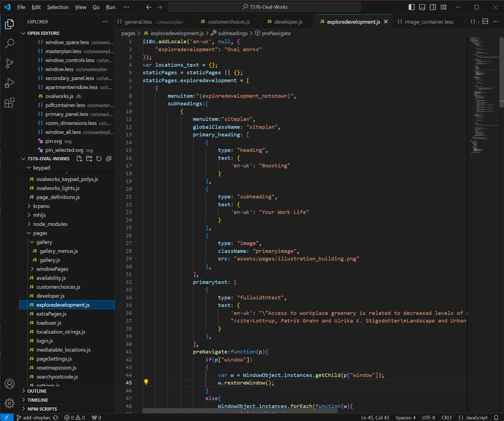Open the Run menu
The image size is (504, 421).
click(111, 7)
